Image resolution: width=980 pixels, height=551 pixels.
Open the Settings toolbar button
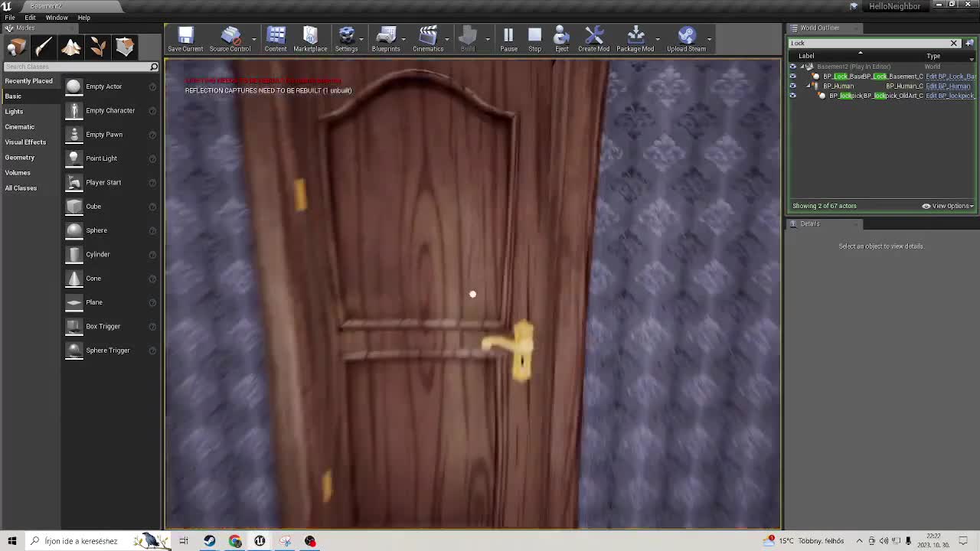tap(346, 39)
